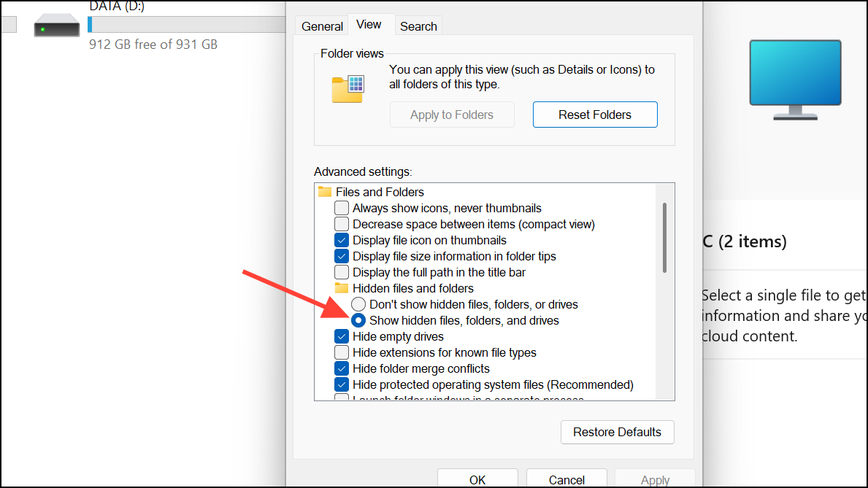Click the Hidden files and folders icon
This screenshot has height=488, width=868.
tap(342, 288)
